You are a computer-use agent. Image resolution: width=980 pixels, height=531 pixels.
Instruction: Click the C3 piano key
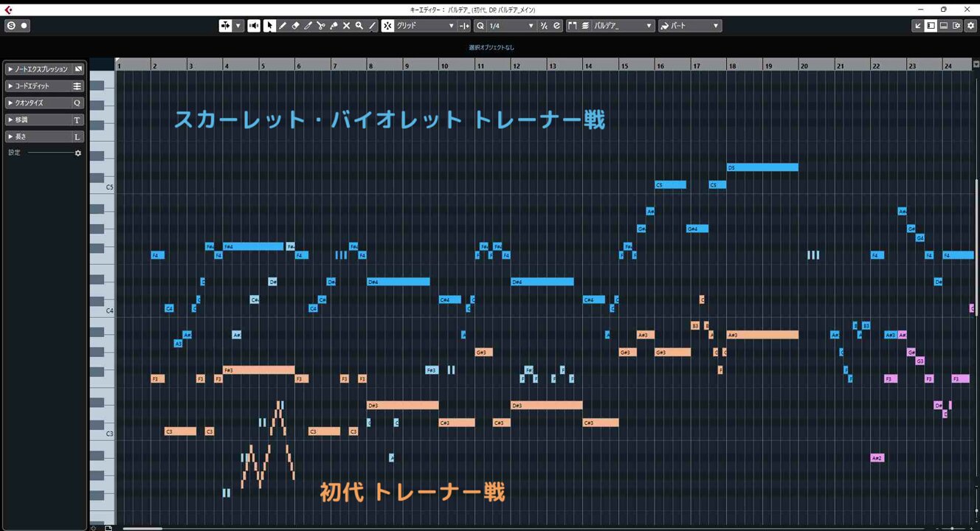click(102, 434)
